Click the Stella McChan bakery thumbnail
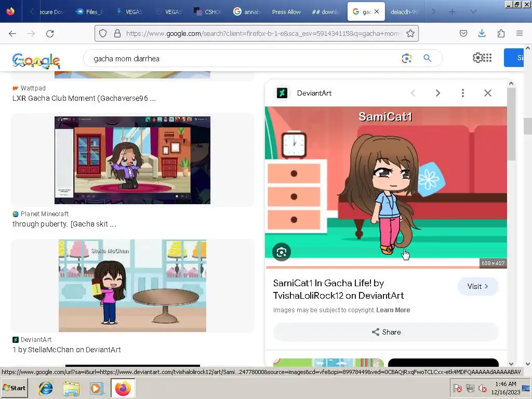The image size is (532, 399). pos(132,286)
